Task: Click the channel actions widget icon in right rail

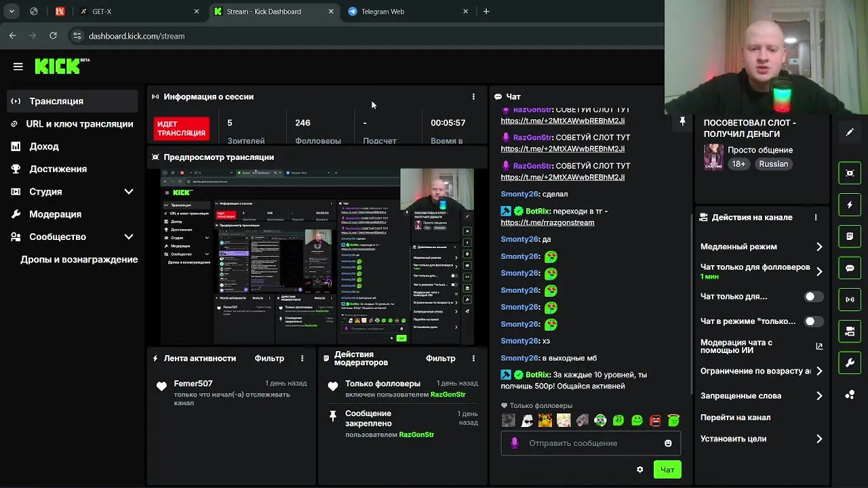Action: click(x=850, y=331)
